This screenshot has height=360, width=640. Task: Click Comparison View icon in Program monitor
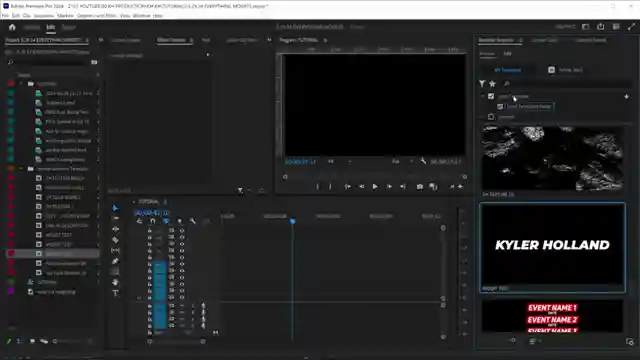[433, 187]
